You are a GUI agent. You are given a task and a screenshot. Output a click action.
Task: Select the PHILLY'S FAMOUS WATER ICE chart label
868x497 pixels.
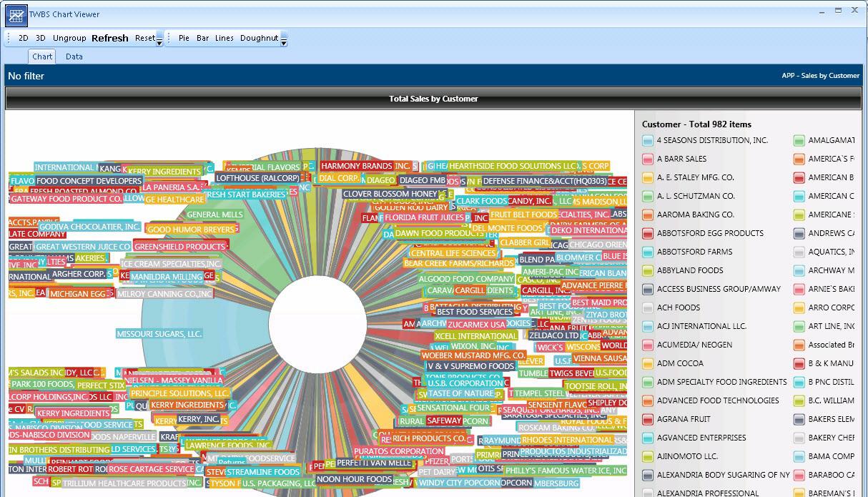566,471
